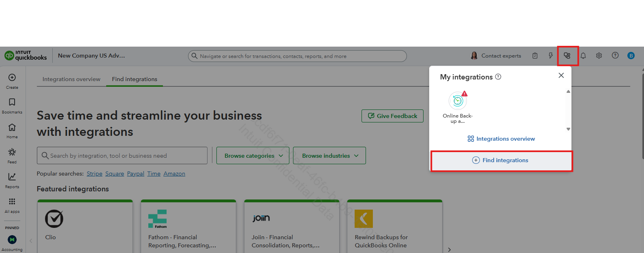Open Reports from the sidebar
This screenshot has height=253, width=644.
(12, 180)
